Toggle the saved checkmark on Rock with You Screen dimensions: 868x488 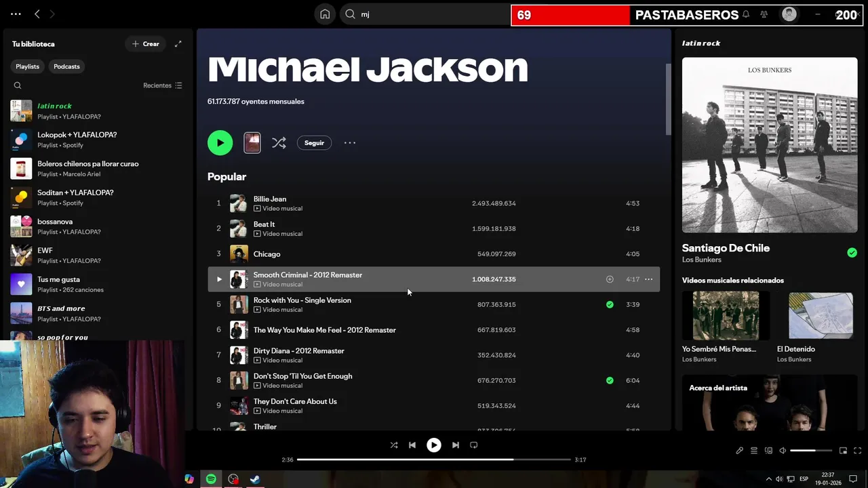click(x=610, y=304)
